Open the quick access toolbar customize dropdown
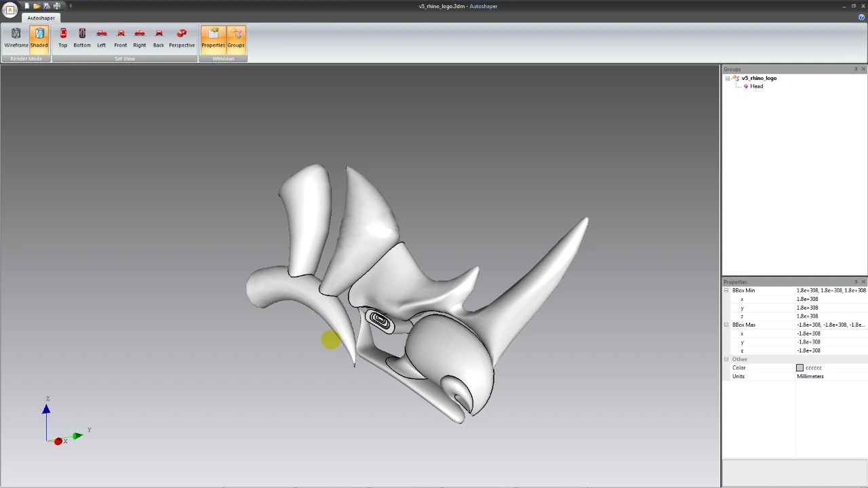Screen dimensions: 868x488 click(71, 6)
